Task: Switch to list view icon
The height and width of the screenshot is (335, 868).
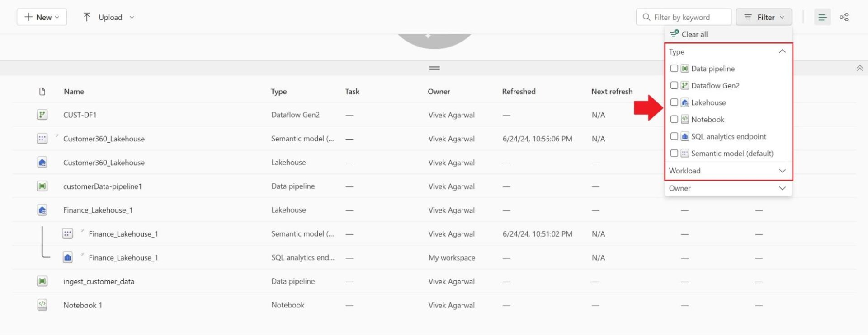Action: point(822,17)
